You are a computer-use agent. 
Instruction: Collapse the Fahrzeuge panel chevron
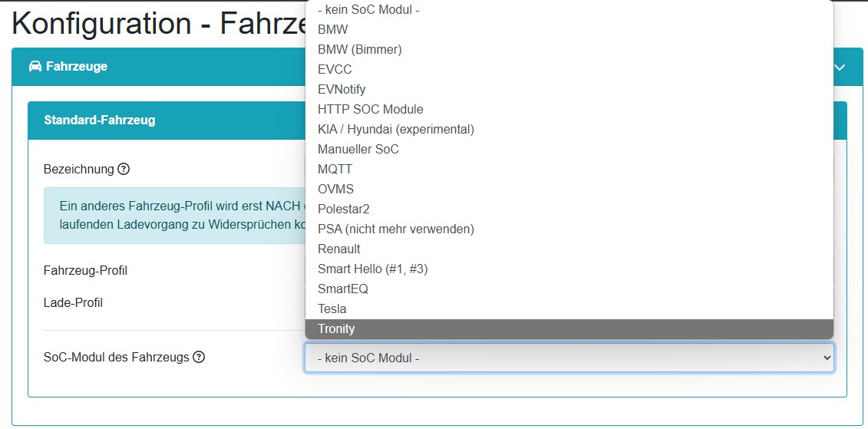[x=840, y=68]
